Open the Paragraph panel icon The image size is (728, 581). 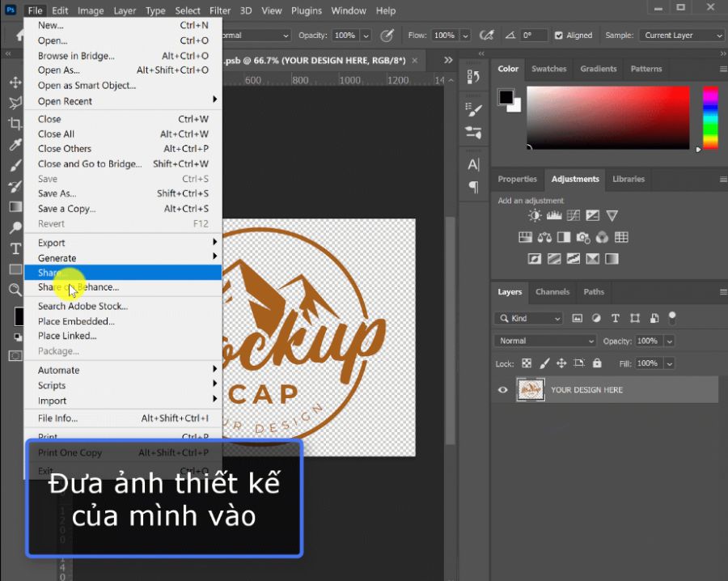click(x=473, y=187)
